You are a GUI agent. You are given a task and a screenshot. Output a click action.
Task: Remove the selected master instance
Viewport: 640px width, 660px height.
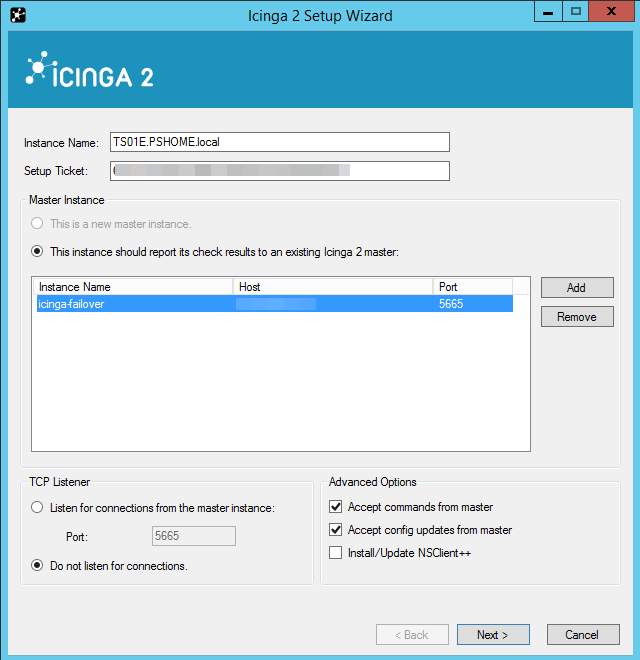pos(577,317)
